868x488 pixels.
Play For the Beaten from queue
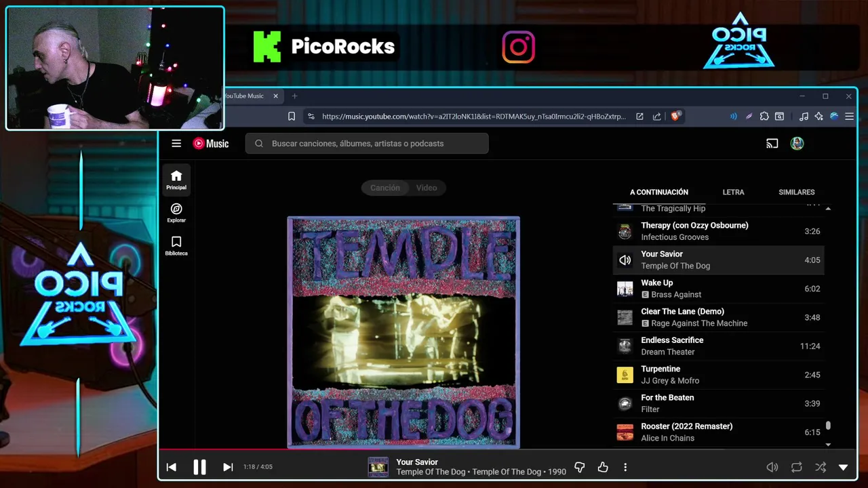coord(719,403)
